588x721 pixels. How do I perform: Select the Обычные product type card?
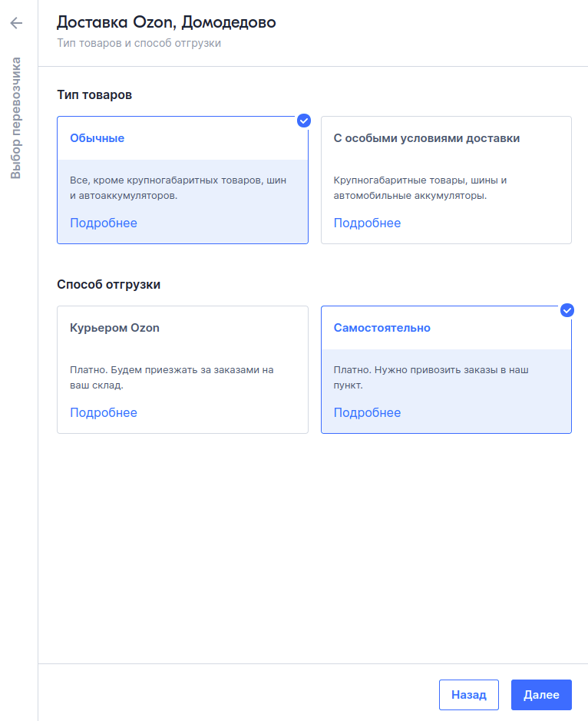click(x=183, y=180)
